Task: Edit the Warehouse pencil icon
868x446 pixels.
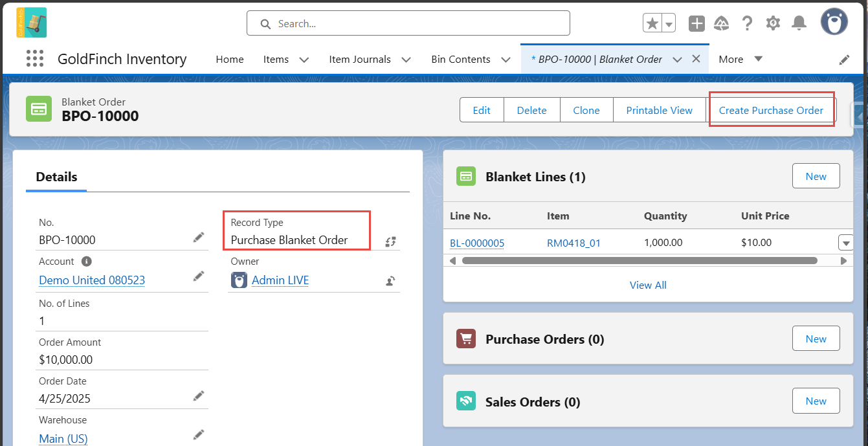Action: (x=199, y=434)
